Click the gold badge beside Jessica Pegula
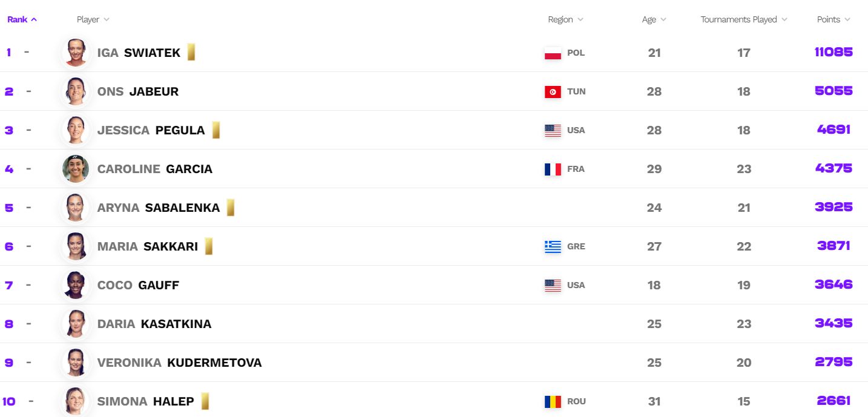Viewport: 868px width, 417px height. click(215, 130)
